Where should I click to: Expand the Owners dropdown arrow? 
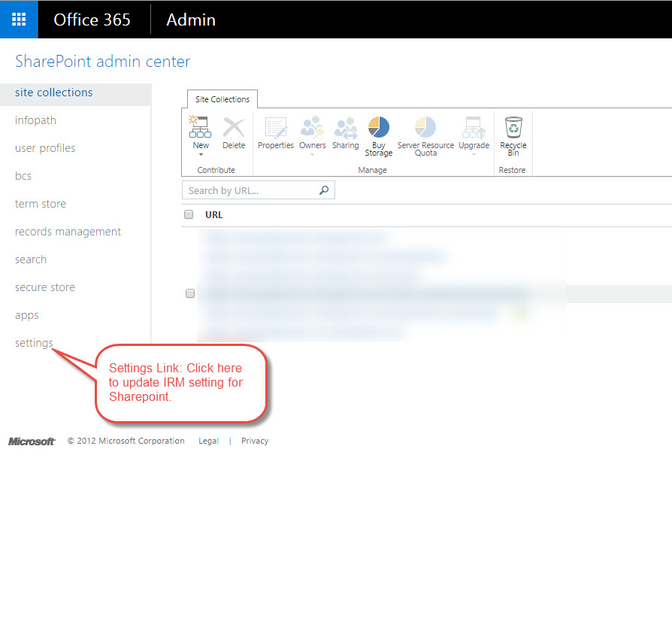pyautogui.click(x=312, y=154)
